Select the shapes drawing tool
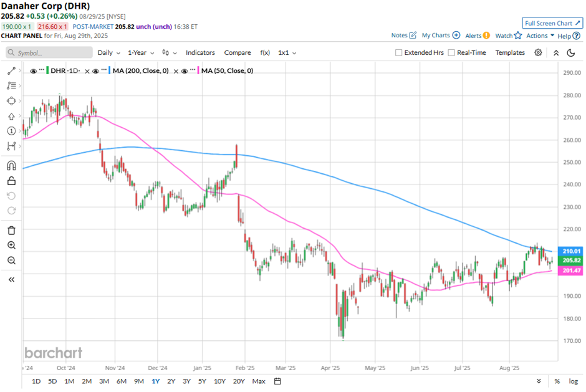586x392 pixels. (11, 101)
